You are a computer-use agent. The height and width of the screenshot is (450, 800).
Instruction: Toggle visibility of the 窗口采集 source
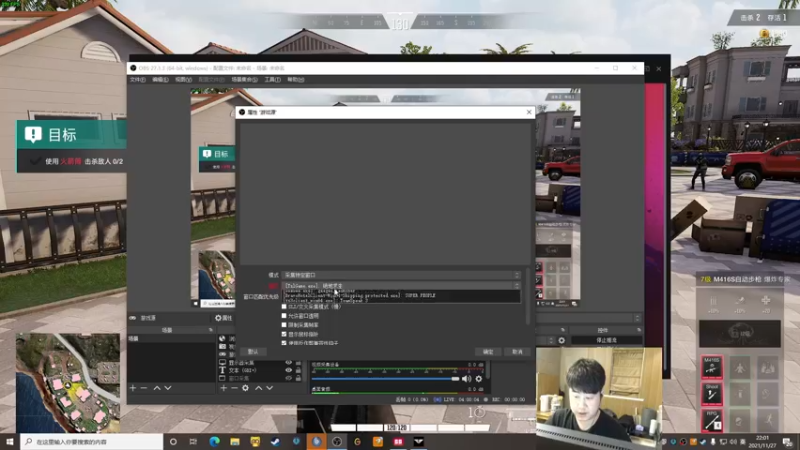tap(288, 379)
